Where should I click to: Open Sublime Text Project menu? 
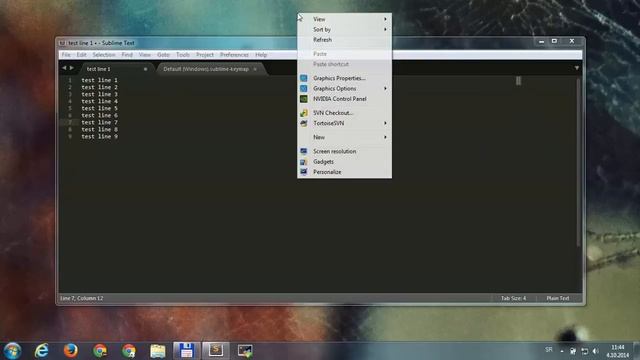tap(204, 55)
